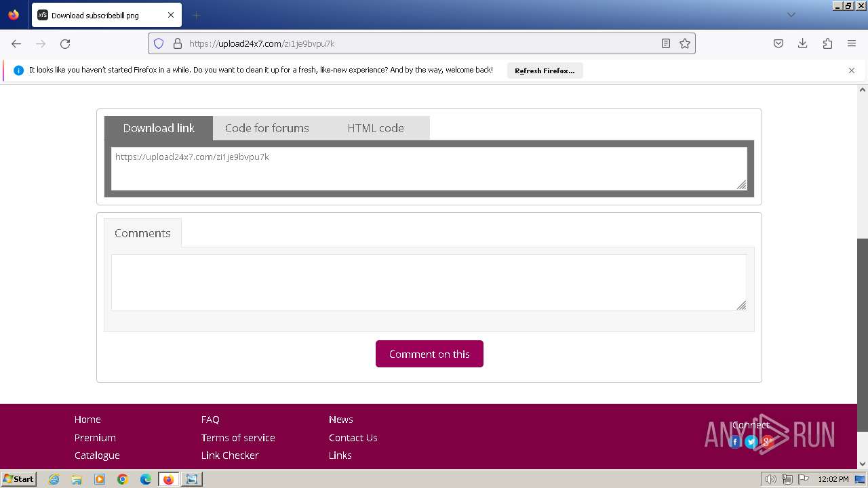This screenshot has height=488, width=868.
Task: Switch to Code for forums tab
Action: (267, 128)
